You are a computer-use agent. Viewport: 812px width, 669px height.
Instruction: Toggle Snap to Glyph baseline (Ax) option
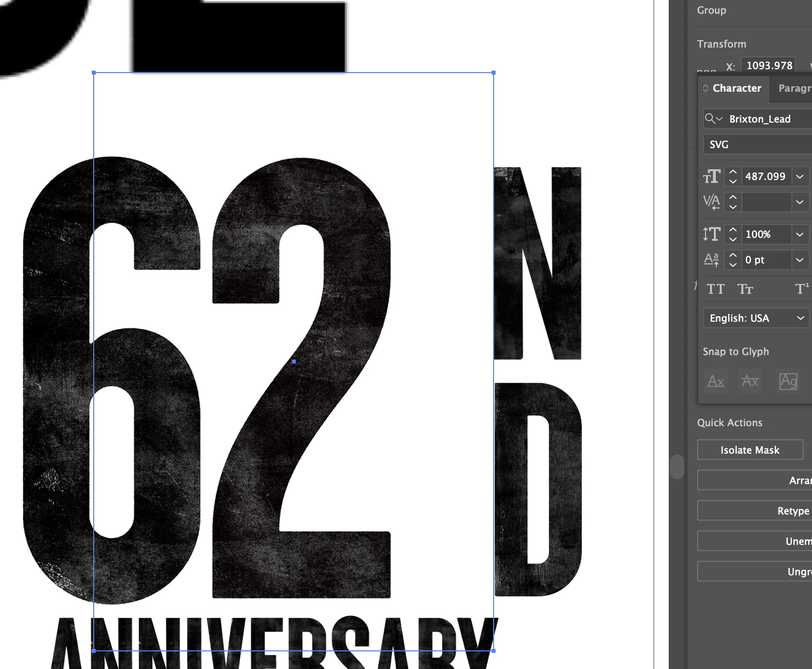tap(716, 381)
